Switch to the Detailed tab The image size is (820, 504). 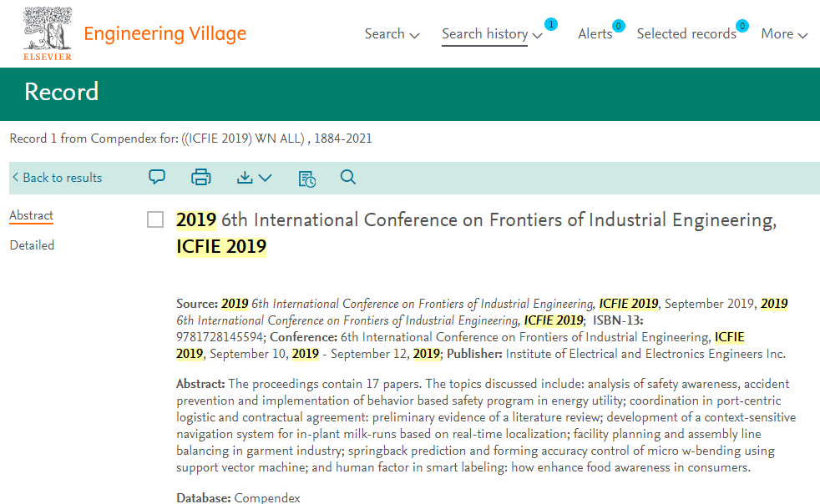point(32,245)
